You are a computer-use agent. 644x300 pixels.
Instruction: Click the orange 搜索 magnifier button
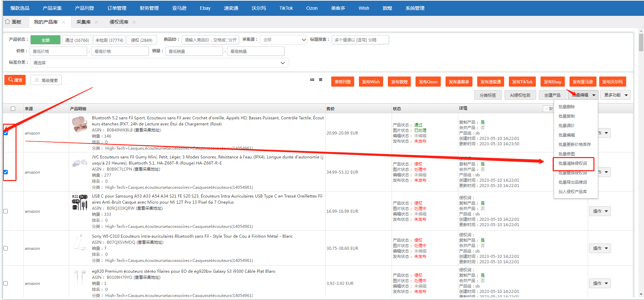click(15, 80)
